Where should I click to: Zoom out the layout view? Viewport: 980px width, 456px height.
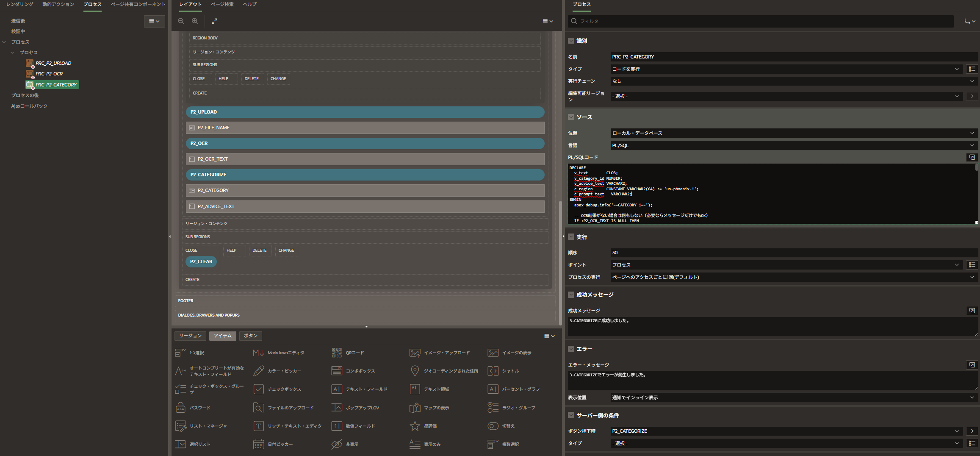181,21
